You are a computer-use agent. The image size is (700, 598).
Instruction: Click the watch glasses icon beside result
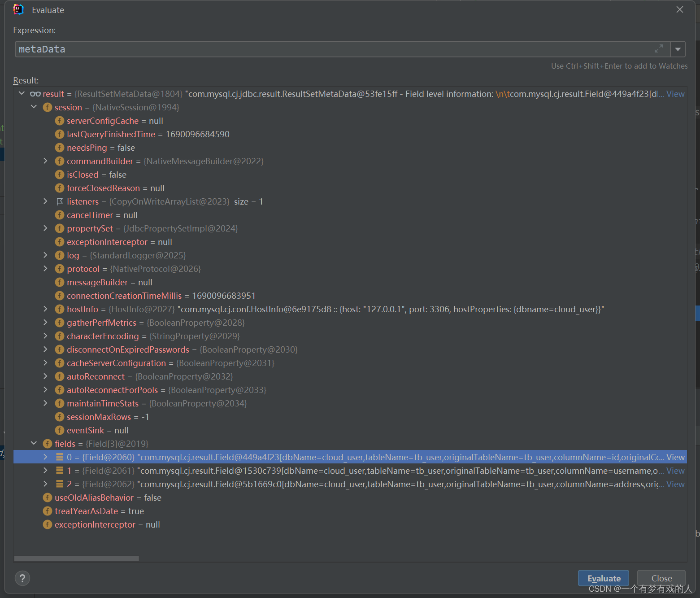pyautogui.click(x=35, y=94)
